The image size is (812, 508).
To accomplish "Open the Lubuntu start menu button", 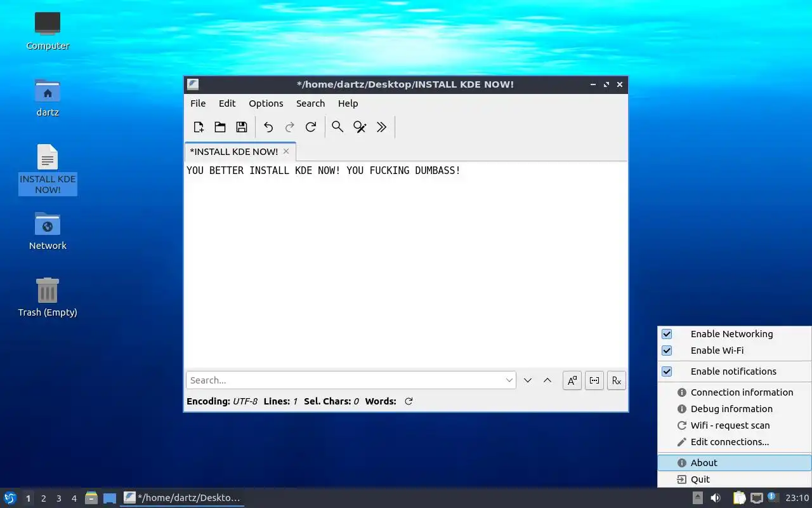I will pyautogui.click(x=10, y=498).
